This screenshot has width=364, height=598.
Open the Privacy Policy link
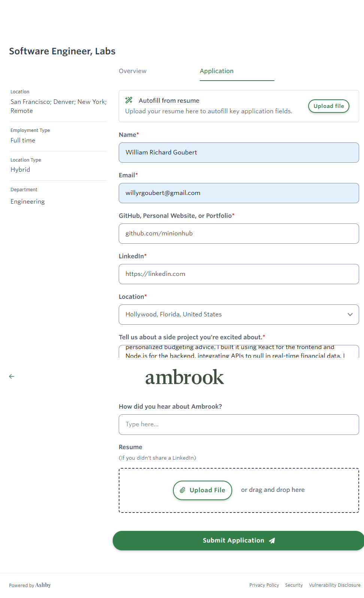click(x=264, y=585)
